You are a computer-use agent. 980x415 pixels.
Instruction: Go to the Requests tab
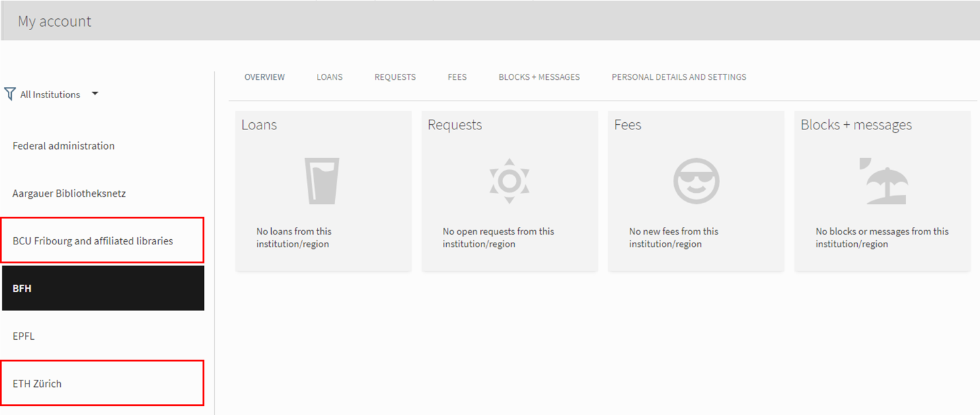point(395,77)
